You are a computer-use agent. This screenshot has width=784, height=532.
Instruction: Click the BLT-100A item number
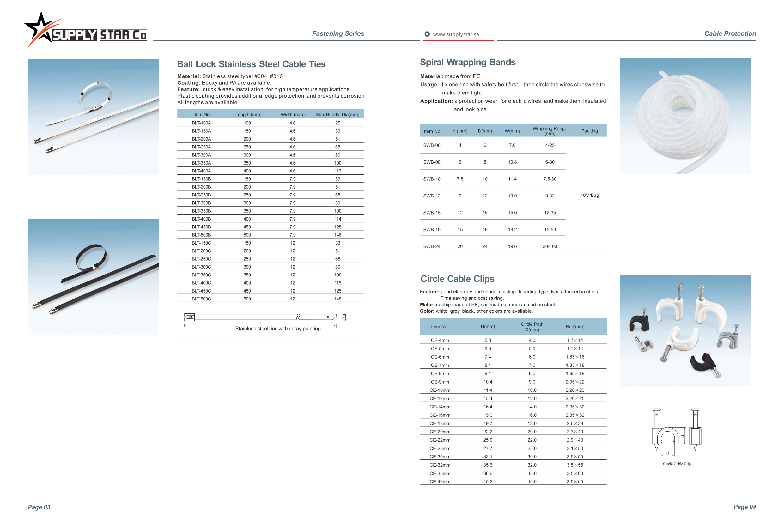(201, 123)
